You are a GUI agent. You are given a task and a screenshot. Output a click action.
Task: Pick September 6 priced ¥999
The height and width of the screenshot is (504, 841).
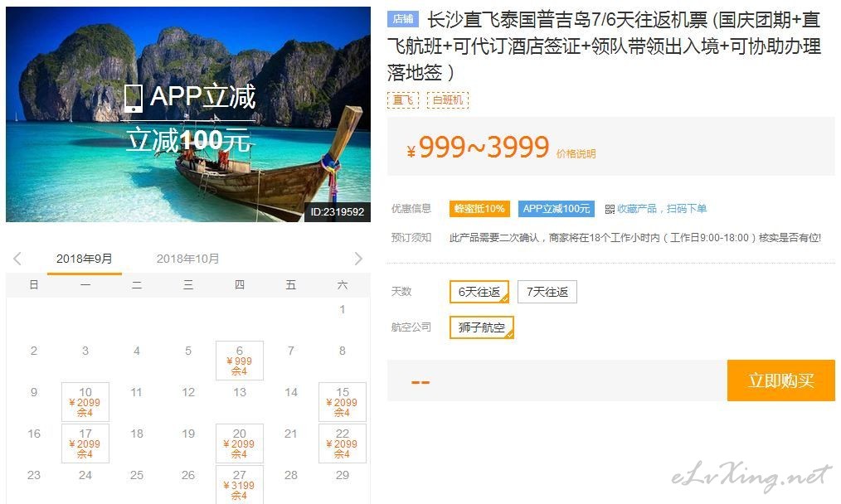[x=239, y=361]
